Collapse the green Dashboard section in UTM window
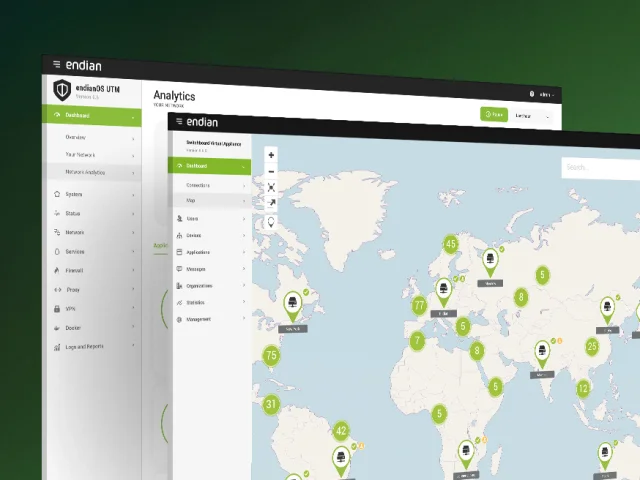640x480 pixels. (133, 118)
